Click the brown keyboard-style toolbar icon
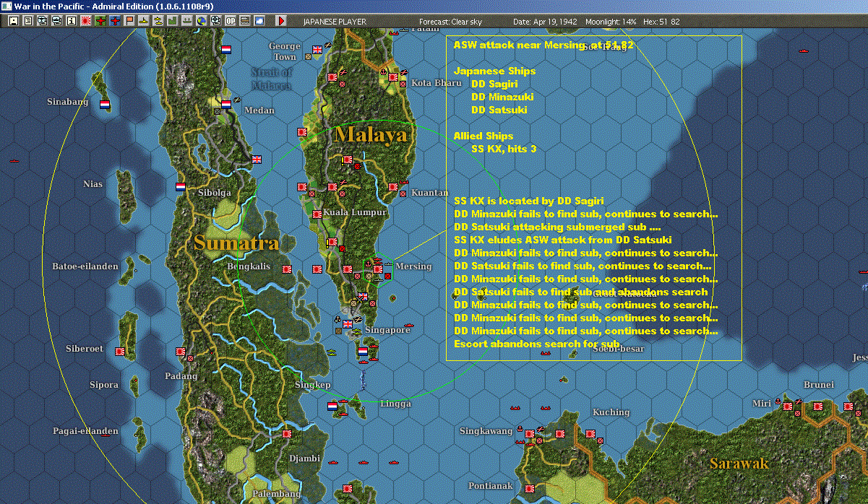Image resolution: width=868 pixels, height=504 pixels. point(245,21)
